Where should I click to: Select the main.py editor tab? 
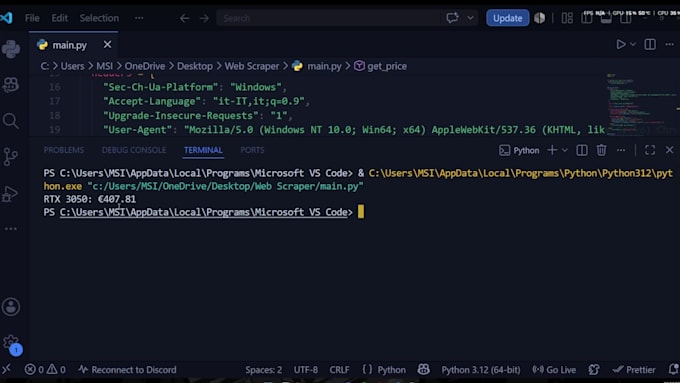pyautogui.click(x=73, y=45)
